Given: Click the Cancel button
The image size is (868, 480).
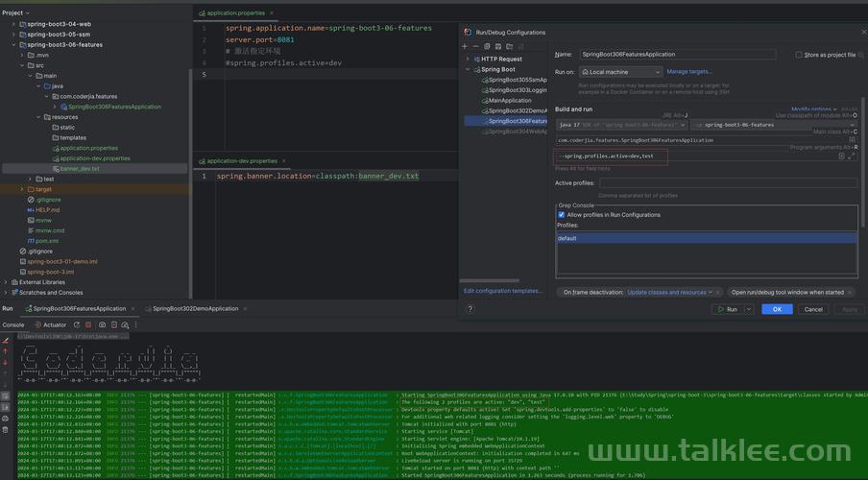Looking at the screenshot, I should coord(813,309).
